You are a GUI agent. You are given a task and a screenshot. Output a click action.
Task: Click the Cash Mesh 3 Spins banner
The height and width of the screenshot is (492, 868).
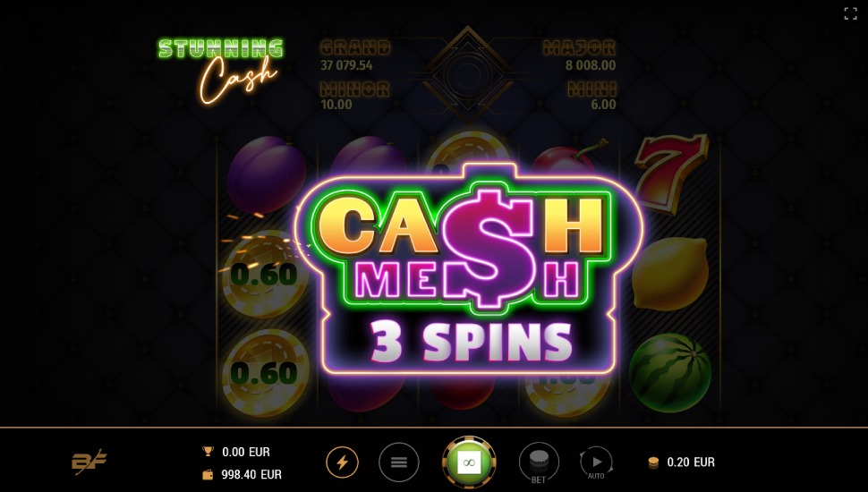[x=468, y=269]
